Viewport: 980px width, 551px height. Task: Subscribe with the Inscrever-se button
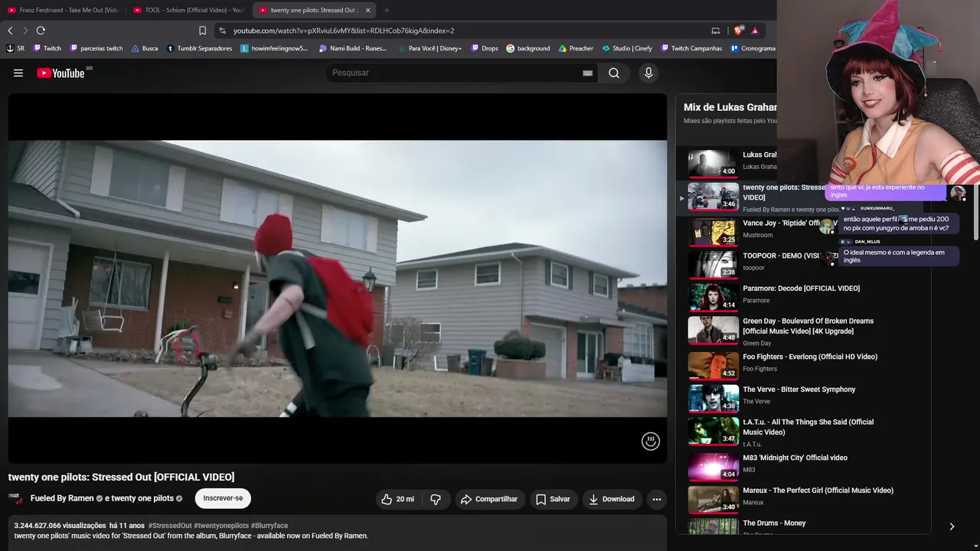pos(223,498)
